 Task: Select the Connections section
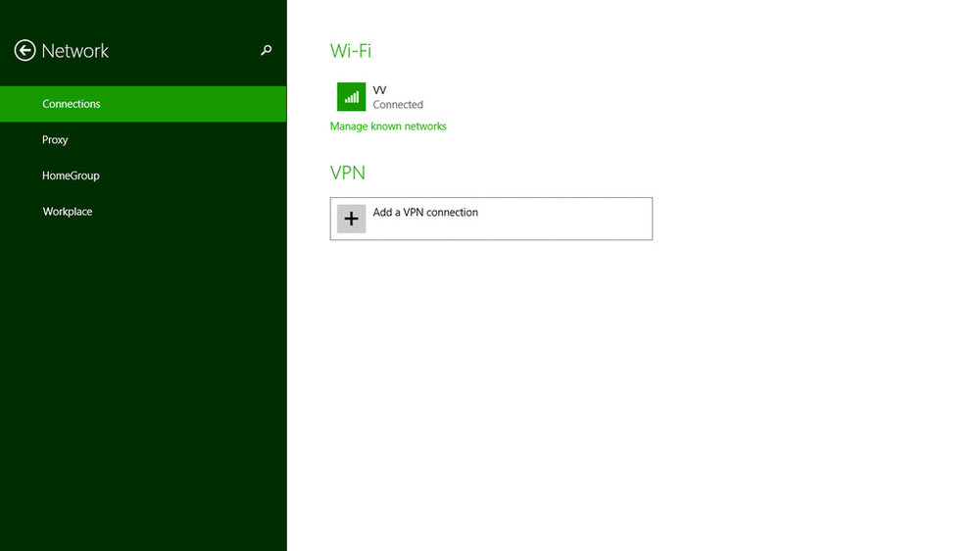(x=143, y=104)
